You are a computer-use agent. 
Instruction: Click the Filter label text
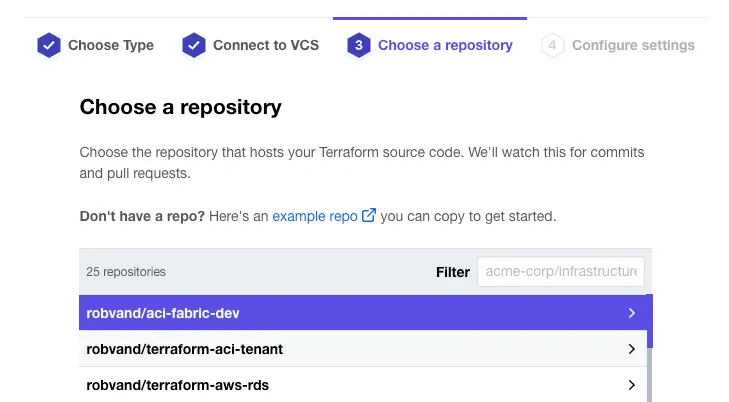click(x=452, y=272)
